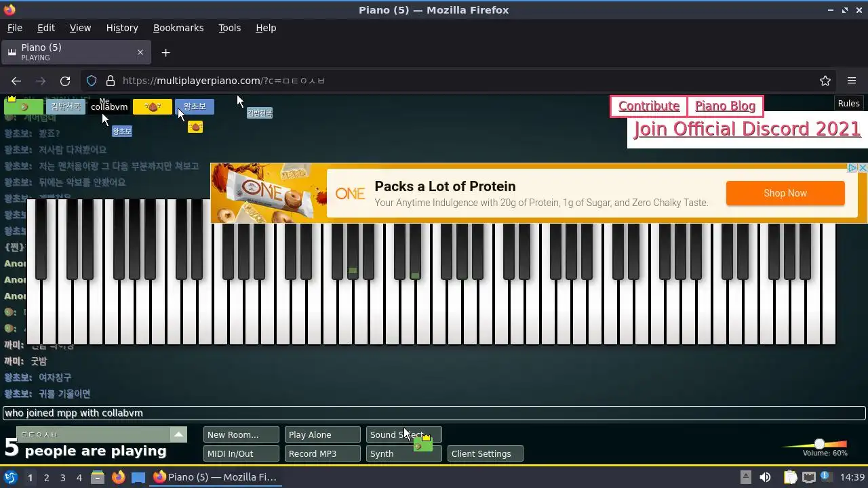Viewport: 868px width, 488px height.
Task: Open the Bookmarks menu
Action: click(x=178, y=28)
